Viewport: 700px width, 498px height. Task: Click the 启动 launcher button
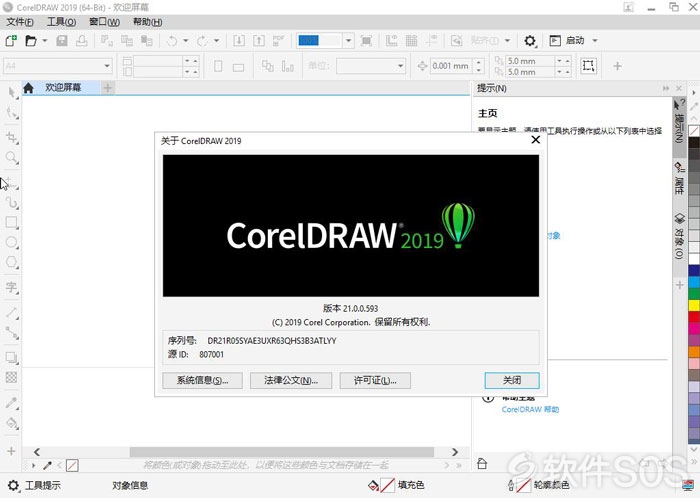pos(568,41)
